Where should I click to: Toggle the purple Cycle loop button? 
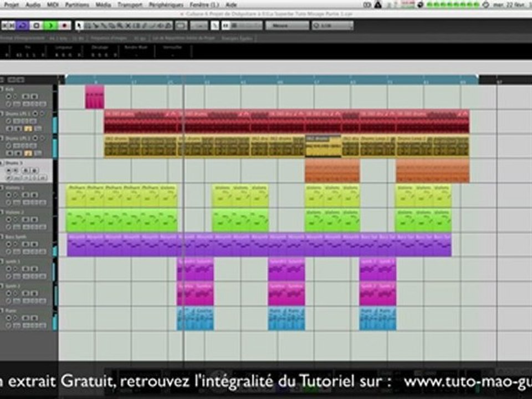click(x=23, y=25)
